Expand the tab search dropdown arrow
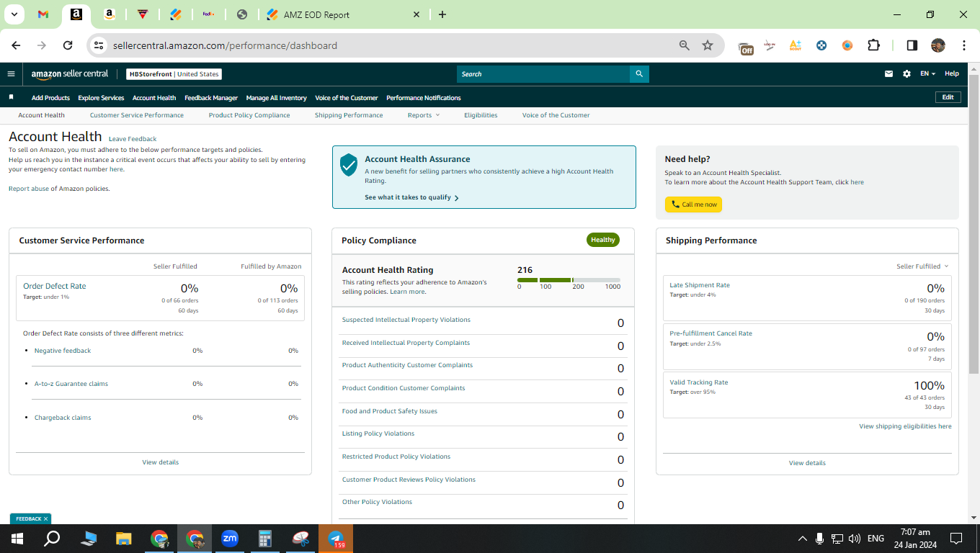Screen dimensions: 980x553 click(14, 14)
